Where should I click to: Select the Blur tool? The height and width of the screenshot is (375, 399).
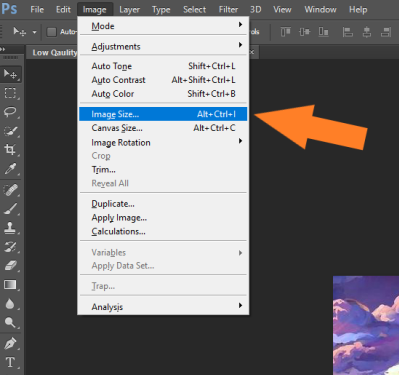(11, 304)
